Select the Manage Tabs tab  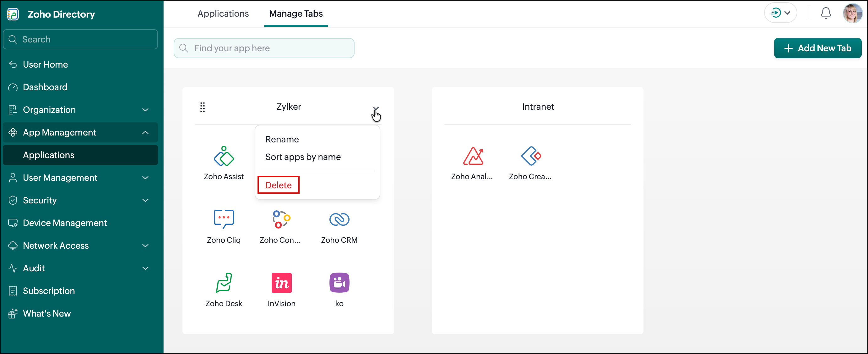(296, 14)
